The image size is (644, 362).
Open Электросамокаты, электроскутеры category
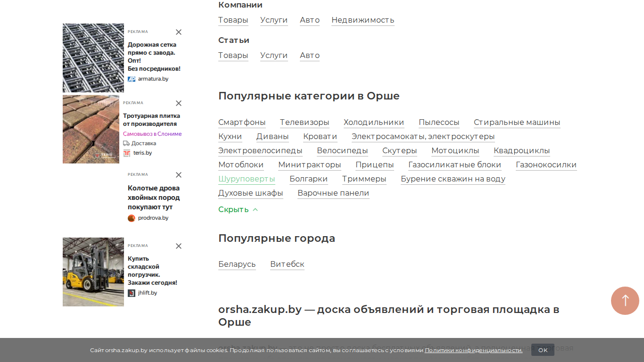(423, 137)
